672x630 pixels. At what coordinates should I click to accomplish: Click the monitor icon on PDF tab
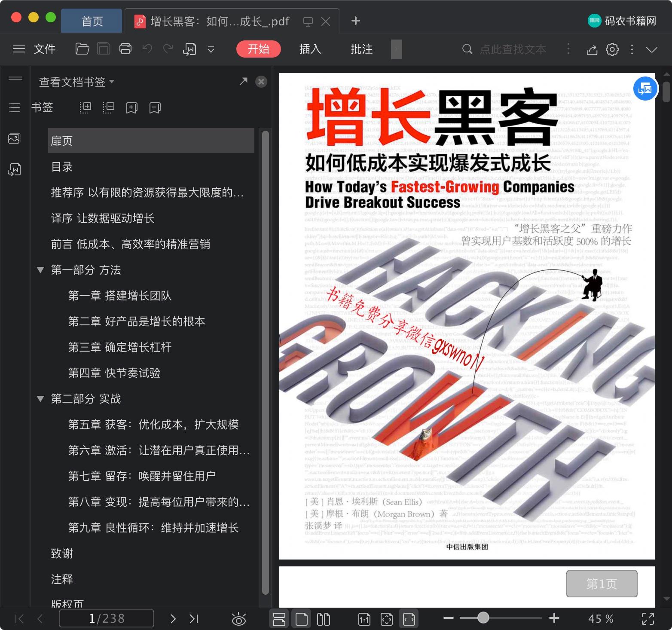[x=308, y=21]
